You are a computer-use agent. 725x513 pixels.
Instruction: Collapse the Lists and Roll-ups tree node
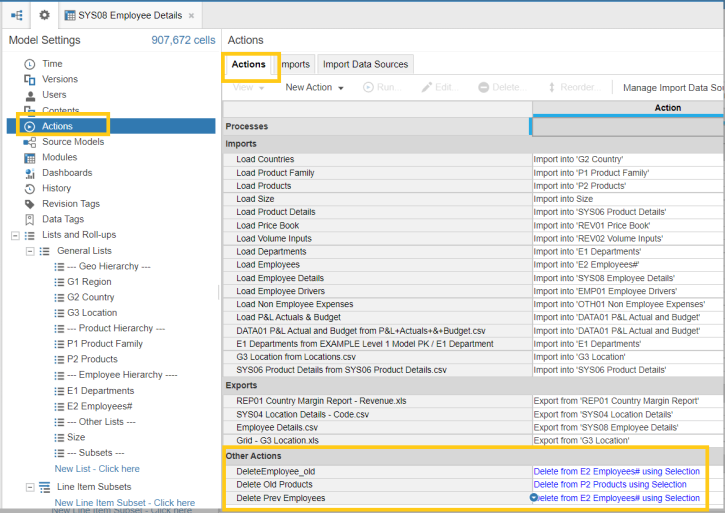tap(15, 236)
